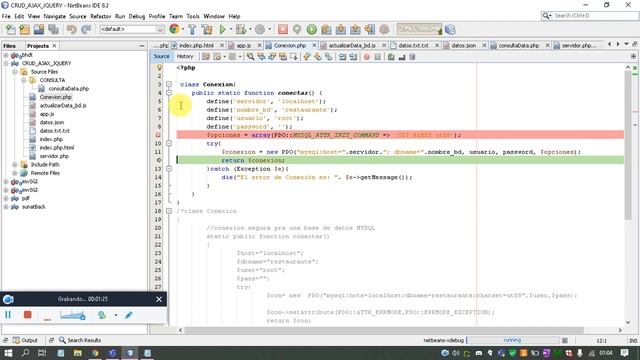The image size is (640, 360).
Task: Close the Grabando recorder panel
Action: 159,299
